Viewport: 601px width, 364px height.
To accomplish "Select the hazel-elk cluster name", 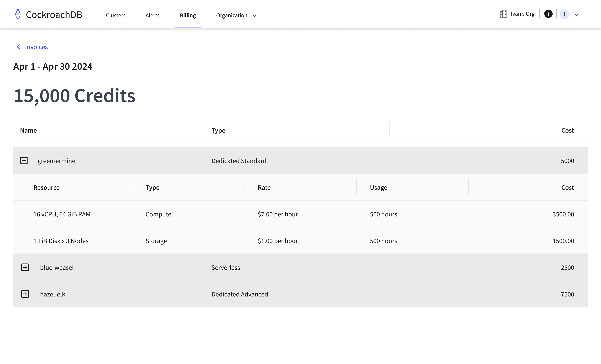I will pos(53,294).
